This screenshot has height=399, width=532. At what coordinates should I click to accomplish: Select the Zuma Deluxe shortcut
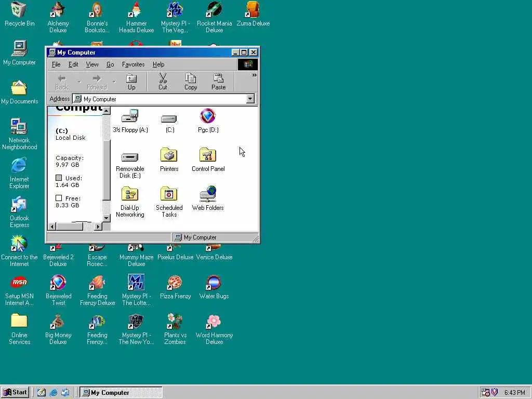[x=253, y=14]
